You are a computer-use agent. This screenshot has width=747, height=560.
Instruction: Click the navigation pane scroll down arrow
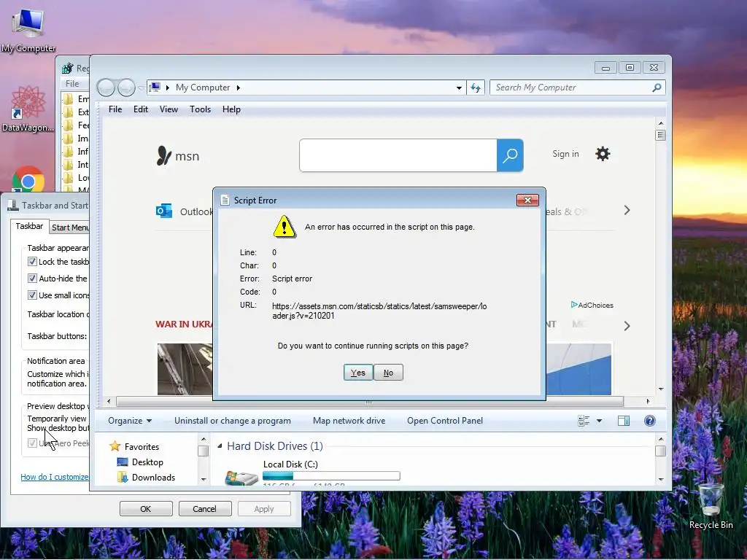pyautogui.click(x=204, y=480)
